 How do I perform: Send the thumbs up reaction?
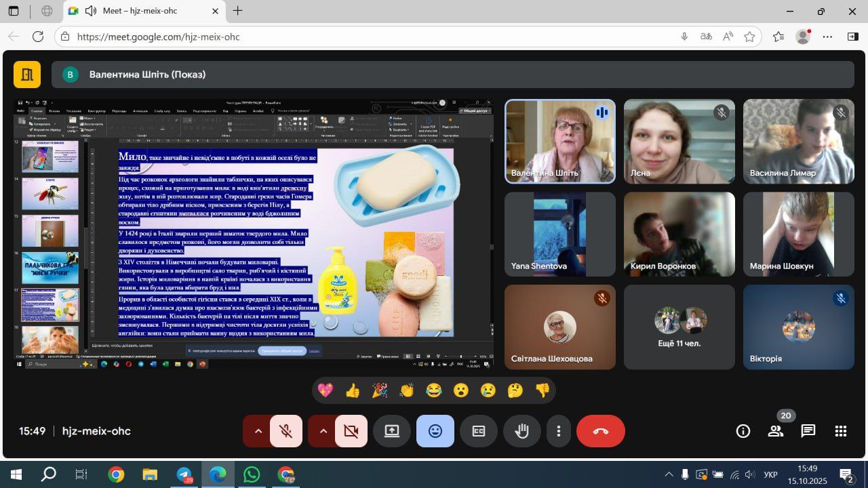coord(353,390)
